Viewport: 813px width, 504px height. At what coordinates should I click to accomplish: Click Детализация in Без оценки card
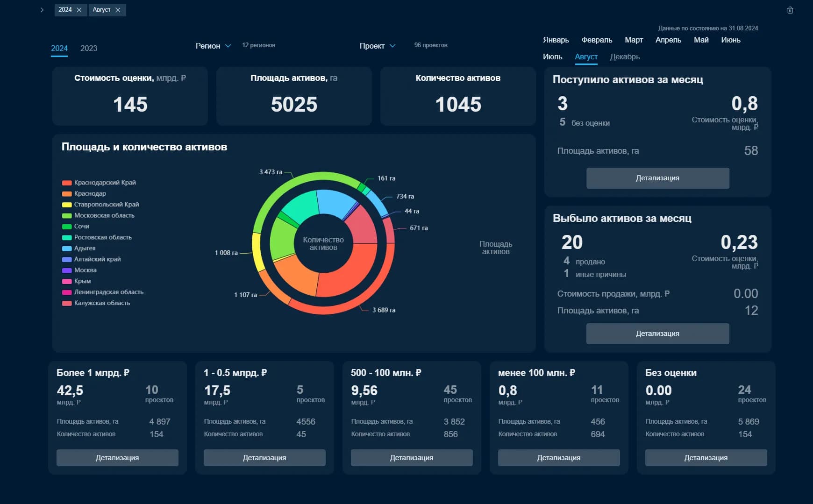706,458
